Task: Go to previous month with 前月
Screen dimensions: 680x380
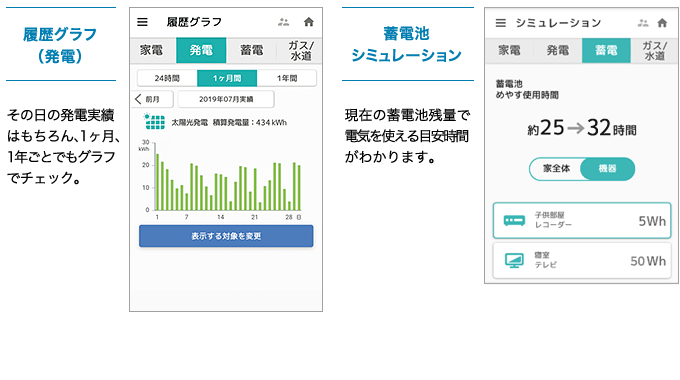Action: 153,99
